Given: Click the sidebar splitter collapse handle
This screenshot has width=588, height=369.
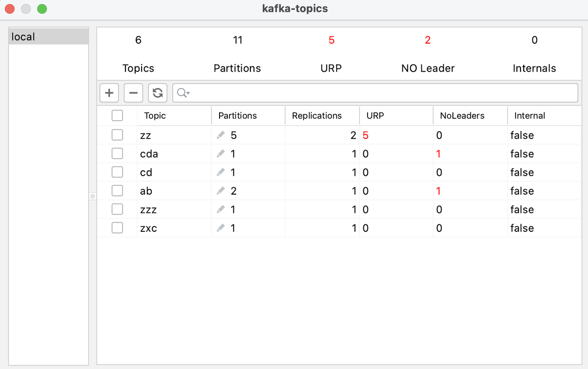Looking at the screenshot, I should [x=92, y=196].
